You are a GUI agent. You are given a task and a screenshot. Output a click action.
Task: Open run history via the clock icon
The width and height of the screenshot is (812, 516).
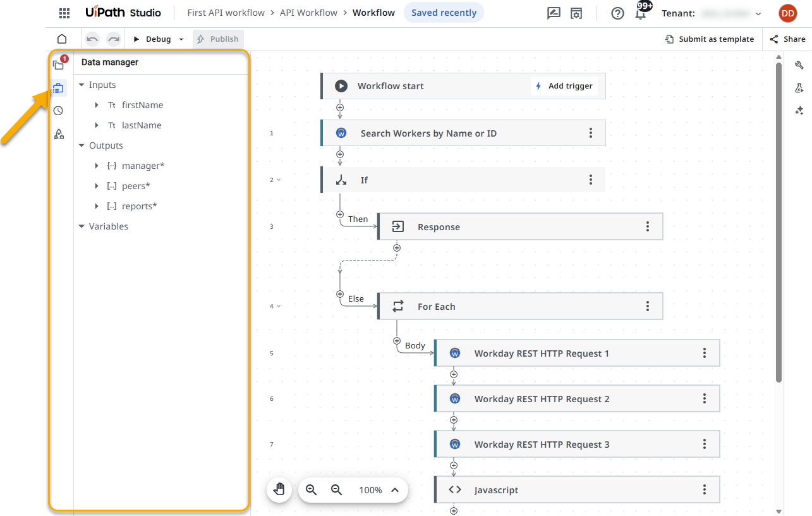click(x=59, y=110)
